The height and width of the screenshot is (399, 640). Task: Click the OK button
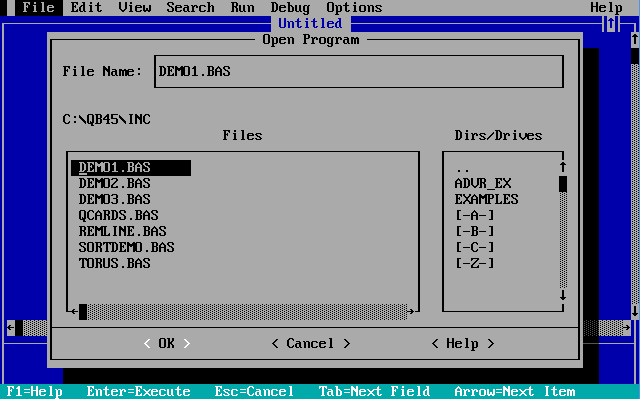[167, 344]
